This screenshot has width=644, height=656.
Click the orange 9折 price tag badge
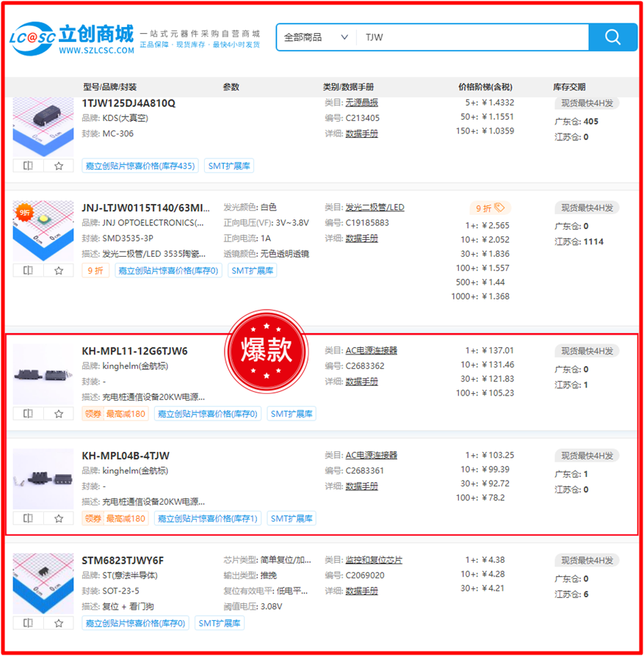[490, 208]
